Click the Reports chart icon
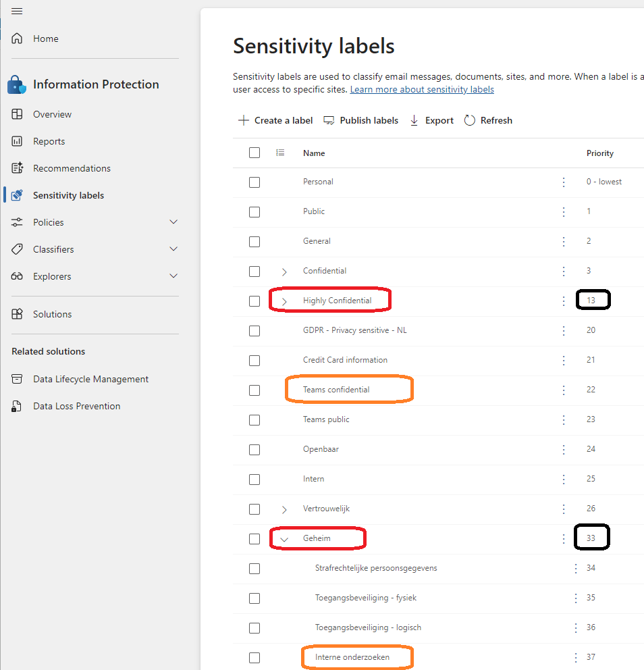 click(x=18, y=141)
